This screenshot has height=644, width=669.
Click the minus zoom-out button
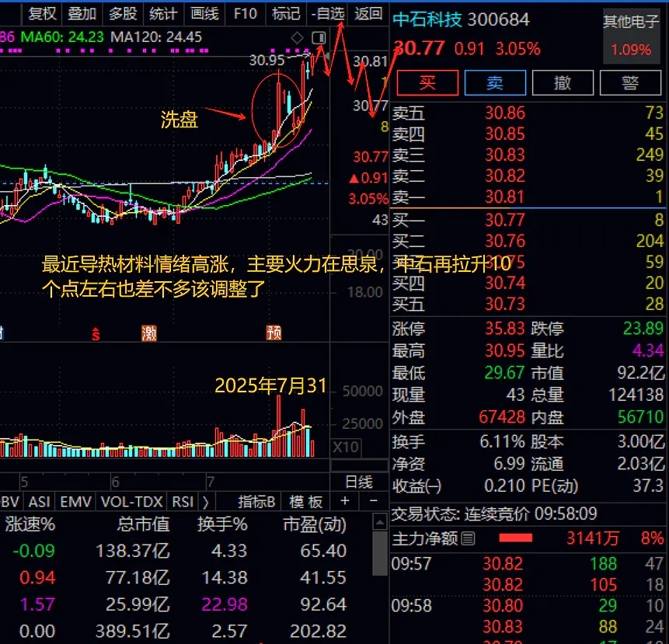pos(373,501)
